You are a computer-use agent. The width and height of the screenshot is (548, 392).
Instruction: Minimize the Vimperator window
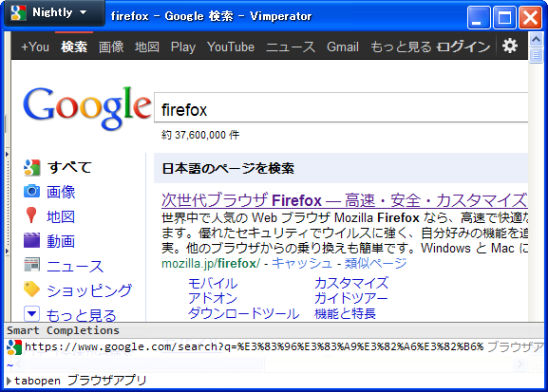[479, 17]
